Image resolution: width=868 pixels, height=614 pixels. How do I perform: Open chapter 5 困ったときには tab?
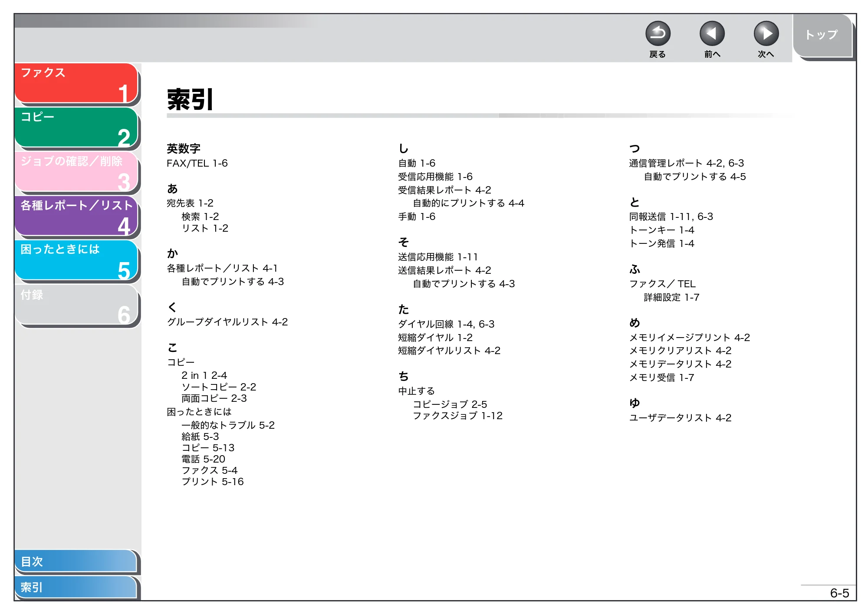[76, 260]
